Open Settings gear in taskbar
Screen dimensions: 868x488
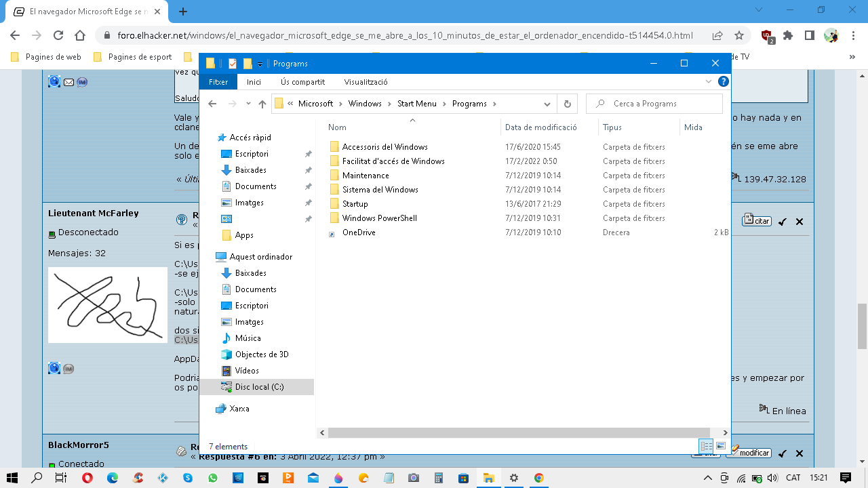tap(514, 478)
